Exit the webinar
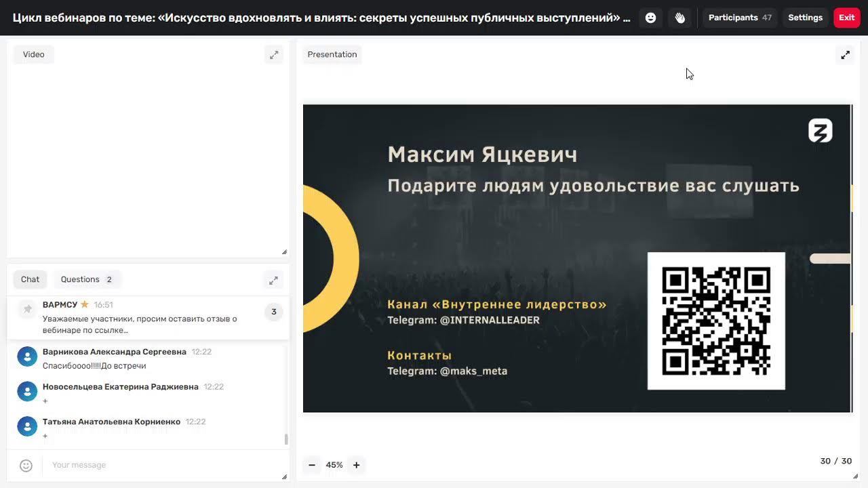868x488 pixels. (846, 18)
